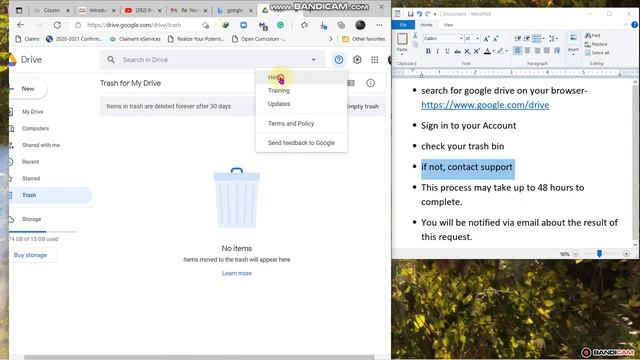Screen dimensions: 640x360
Task: Cut selection in WordPad
Action: click(415, 36)
